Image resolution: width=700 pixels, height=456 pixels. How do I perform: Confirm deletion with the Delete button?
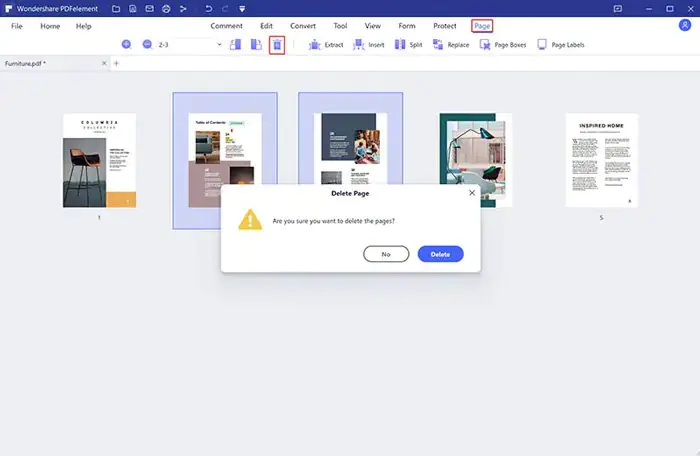440,254
